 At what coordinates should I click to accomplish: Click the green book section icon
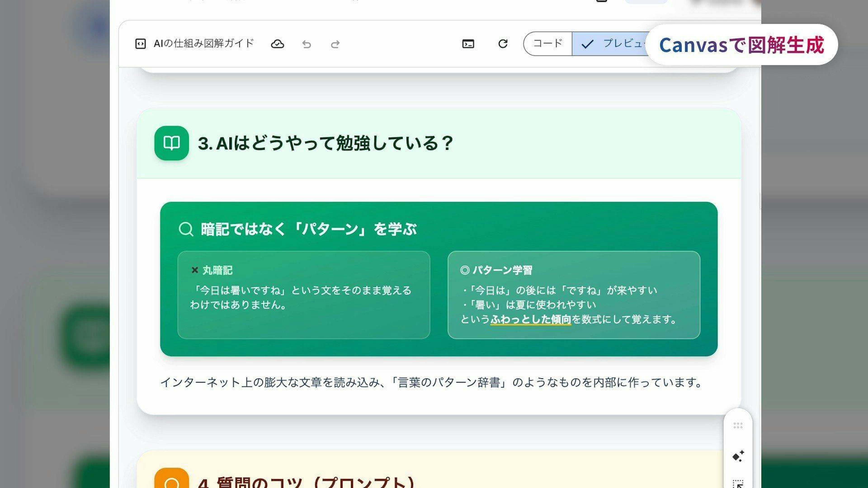(172, 143)
